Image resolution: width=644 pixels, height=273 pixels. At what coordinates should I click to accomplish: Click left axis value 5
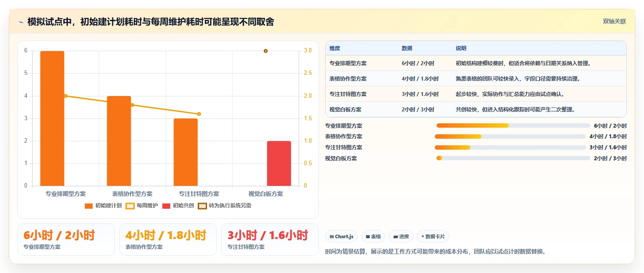coord(26,73)
